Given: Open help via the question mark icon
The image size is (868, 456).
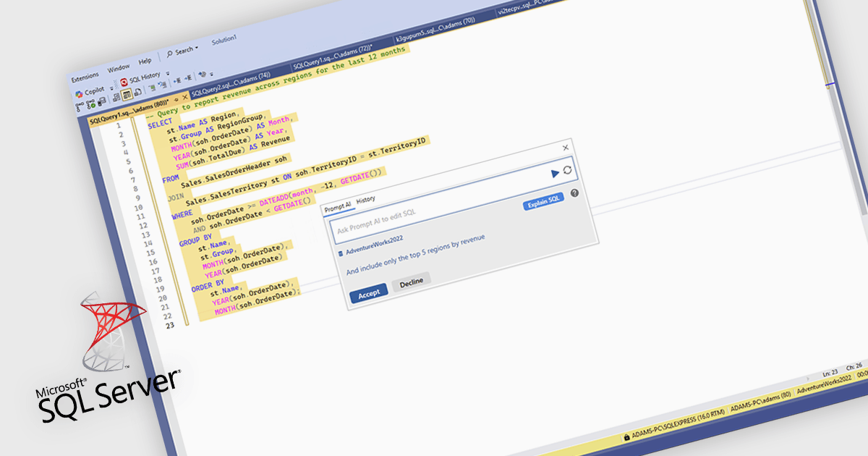Looking at the screenshot, I should (574, 193).
